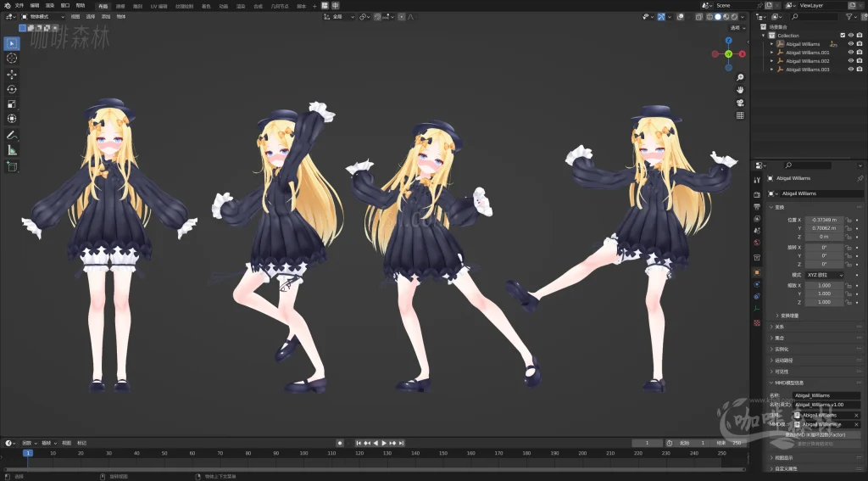Open the Object Mode dropdown

click(42, 17)
